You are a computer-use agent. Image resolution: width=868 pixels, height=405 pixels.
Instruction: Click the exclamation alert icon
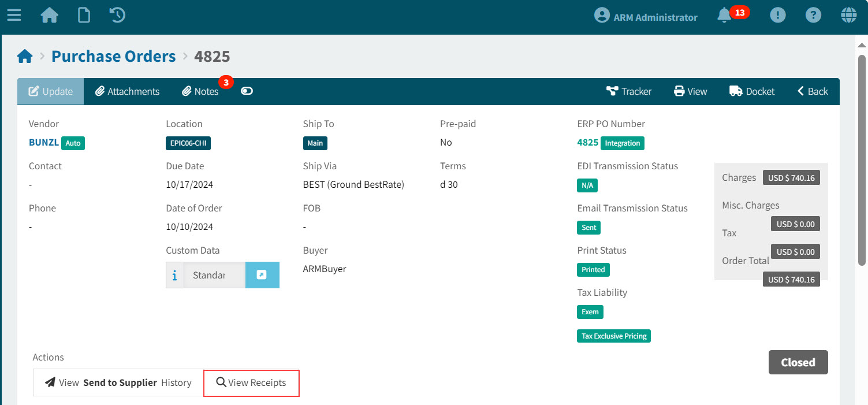point(778,16)
